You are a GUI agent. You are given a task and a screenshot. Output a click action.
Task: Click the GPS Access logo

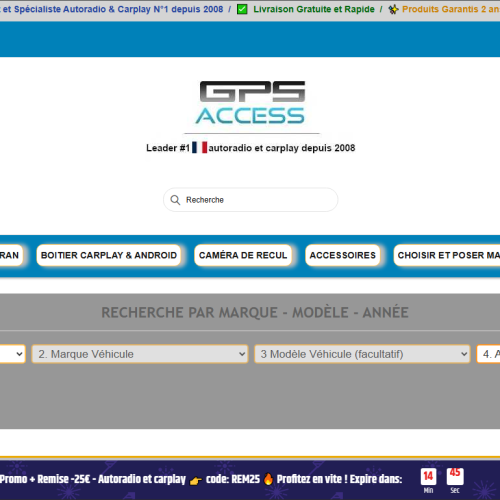click(251, 103)
